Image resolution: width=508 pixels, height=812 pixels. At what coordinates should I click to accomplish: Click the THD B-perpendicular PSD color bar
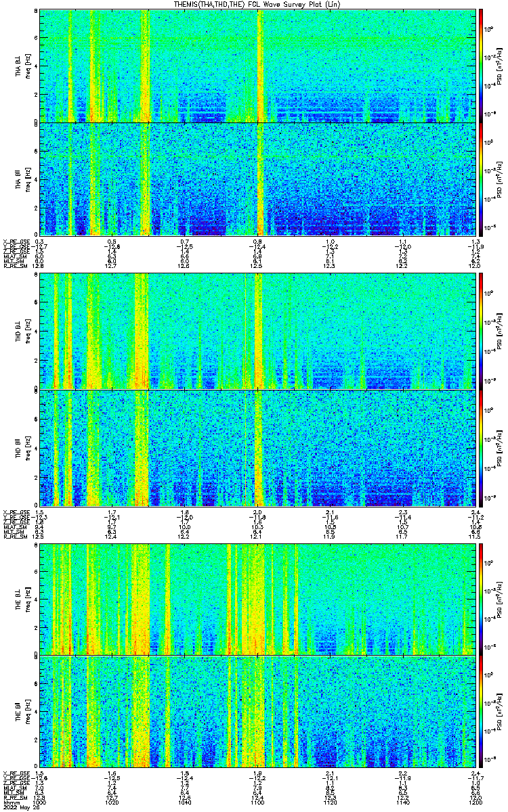coord(481,332)
